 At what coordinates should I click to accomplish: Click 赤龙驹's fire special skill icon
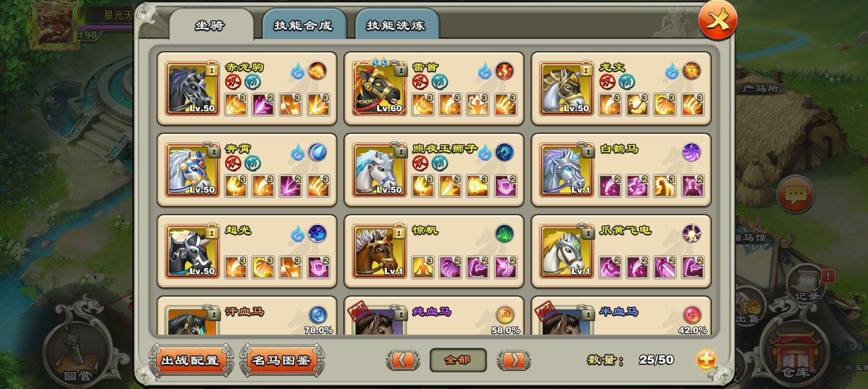[317, 70]
